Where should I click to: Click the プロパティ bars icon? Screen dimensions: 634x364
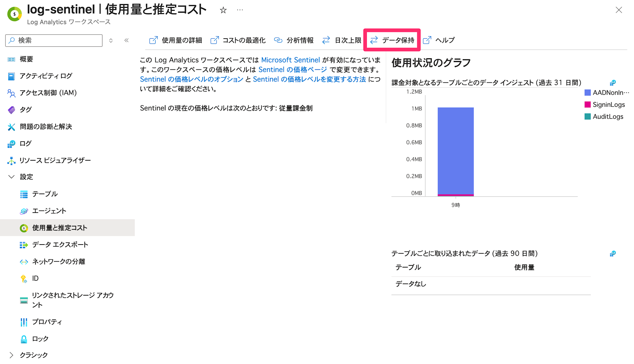24,322
